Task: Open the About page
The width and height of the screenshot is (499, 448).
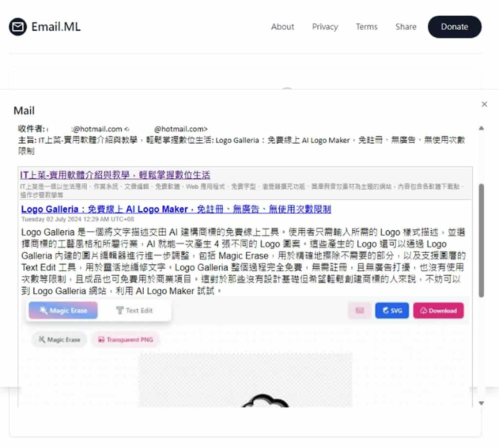Action: pos(282,27)
